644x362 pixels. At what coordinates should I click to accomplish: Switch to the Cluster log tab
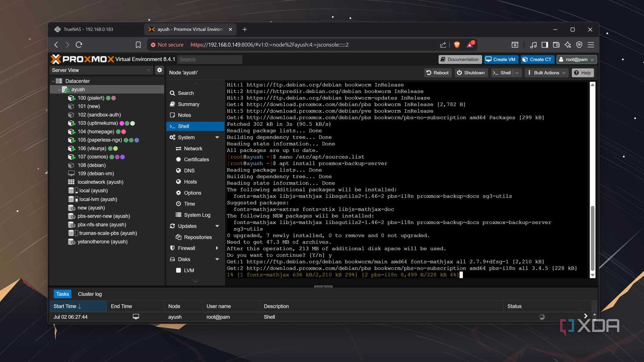click(x=89, y=294)
